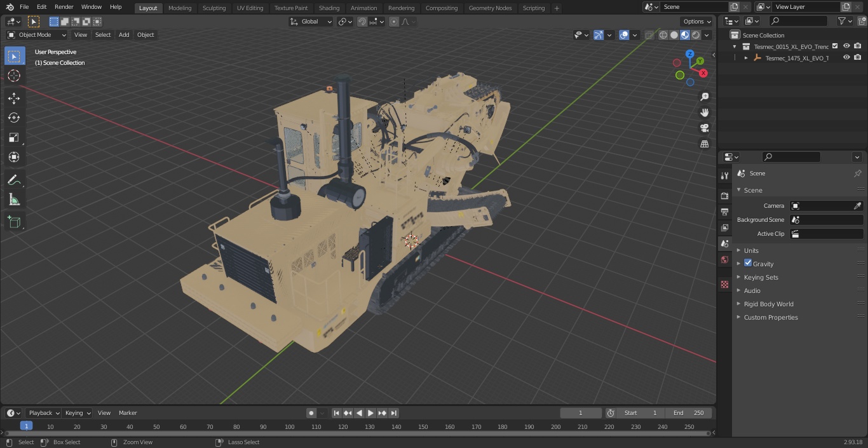Image resolution: width=868 pixels, height=448 pixels.
Task: Open the World properties tab
Action: point(724,259)
